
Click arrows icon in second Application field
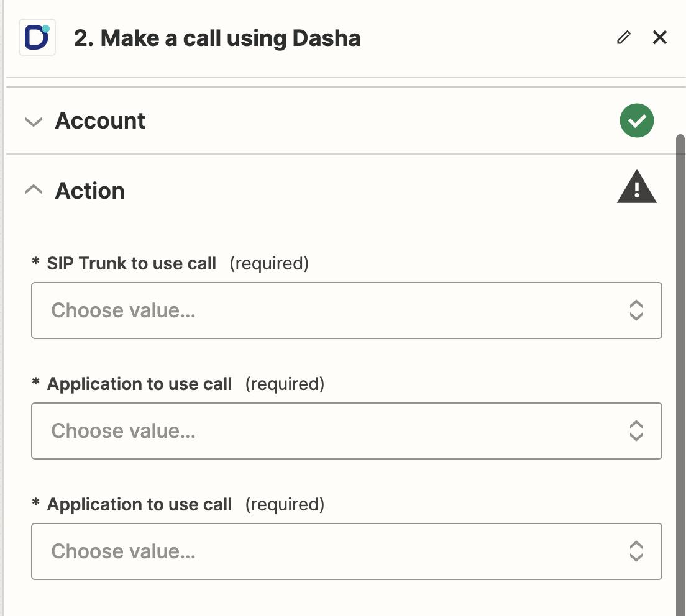(636, 551)
